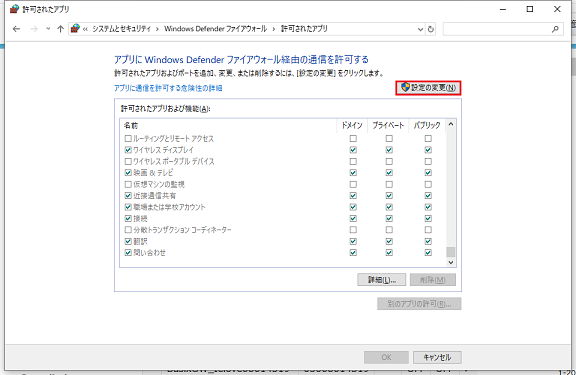Viewport: 576px width, 375px height.
Task: Click the 別のアプリの許可(R)... button
Action: (x=419, y=304)
